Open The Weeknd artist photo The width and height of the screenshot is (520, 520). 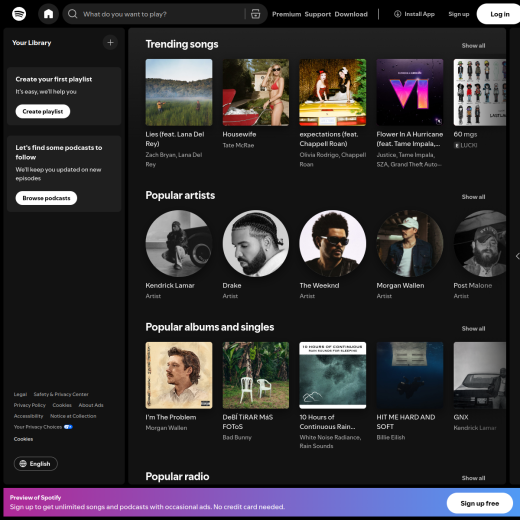click(333, 243)
